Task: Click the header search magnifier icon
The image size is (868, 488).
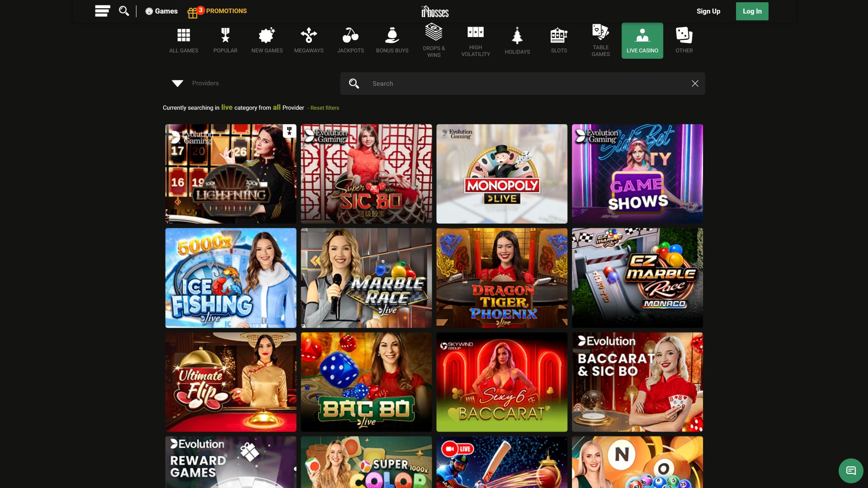Action: click(x=124, y=11)
